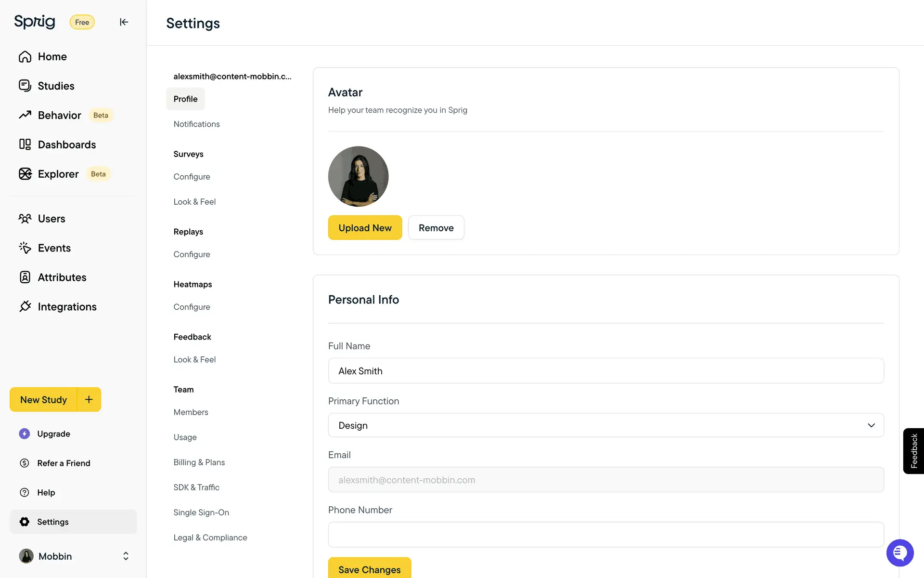This screenshot has height=578, width=924.
Task: Open Billing & Plans settings
Action: click(199, 462)
